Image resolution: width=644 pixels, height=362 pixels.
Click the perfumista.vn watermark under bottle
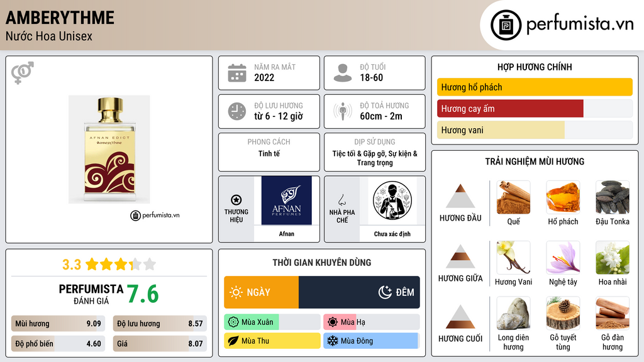[155, 215]
